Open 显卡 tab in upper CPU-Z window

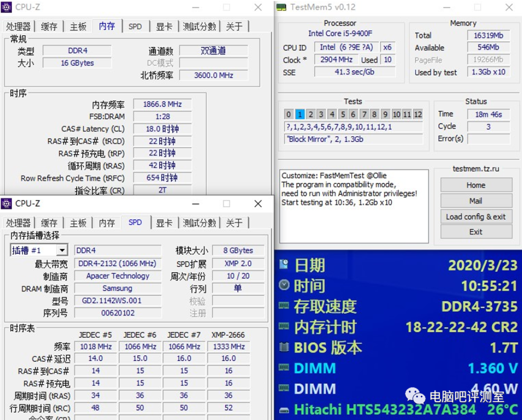coord(164,27)
